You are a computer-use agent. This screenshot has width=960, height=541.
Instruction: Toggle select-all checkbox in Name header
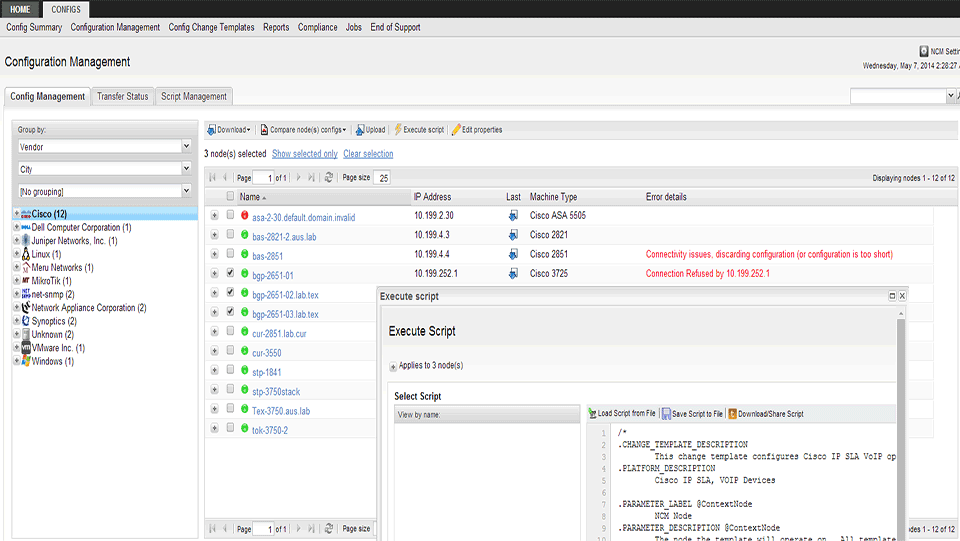pyautogui.click(x=230, y=196)
